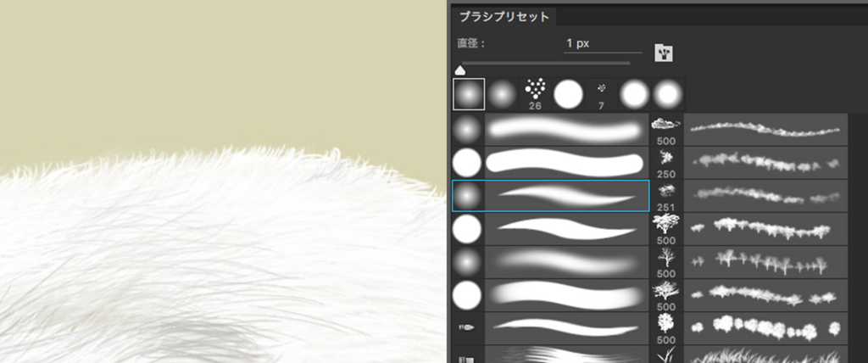The width and height of the screenshot is (868, 363).
Task: Select the spreading canopy tree brush icon
Action: pyautogui.click(x=666, y=295)
